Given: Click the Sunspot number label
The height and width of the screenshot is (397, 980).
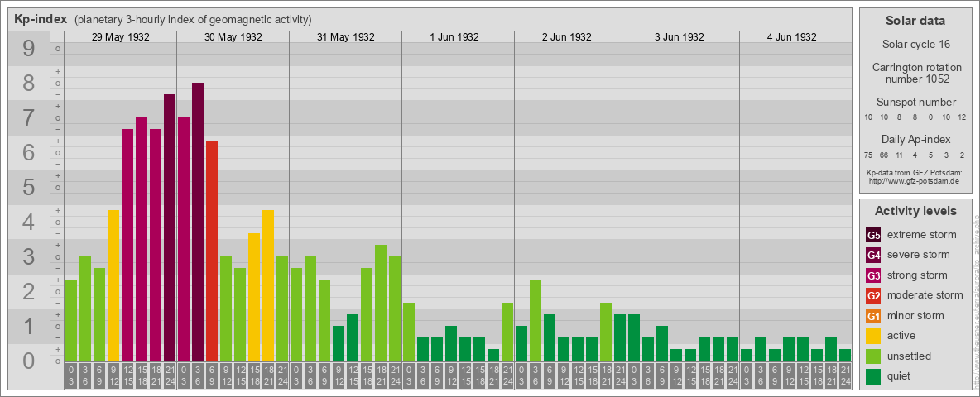Looking at the screenshot, I should coord(915,103).
